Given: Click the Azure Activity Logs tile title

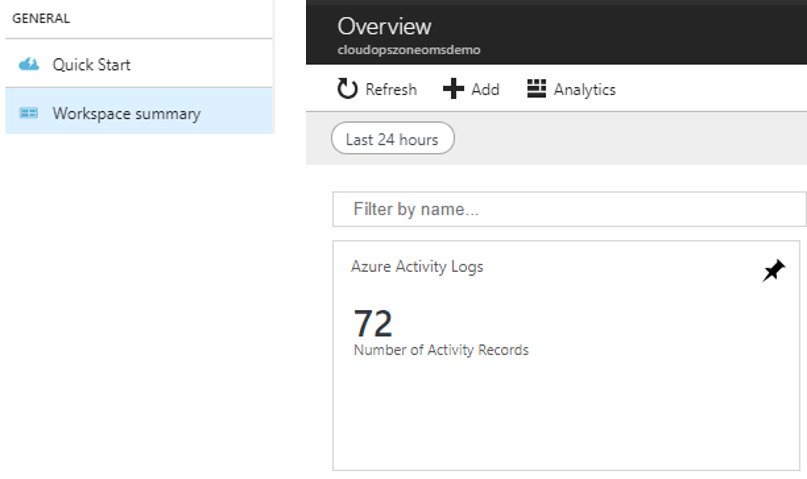Looking at the screenshot, I should pyautogui.click(x=417, y=267).
